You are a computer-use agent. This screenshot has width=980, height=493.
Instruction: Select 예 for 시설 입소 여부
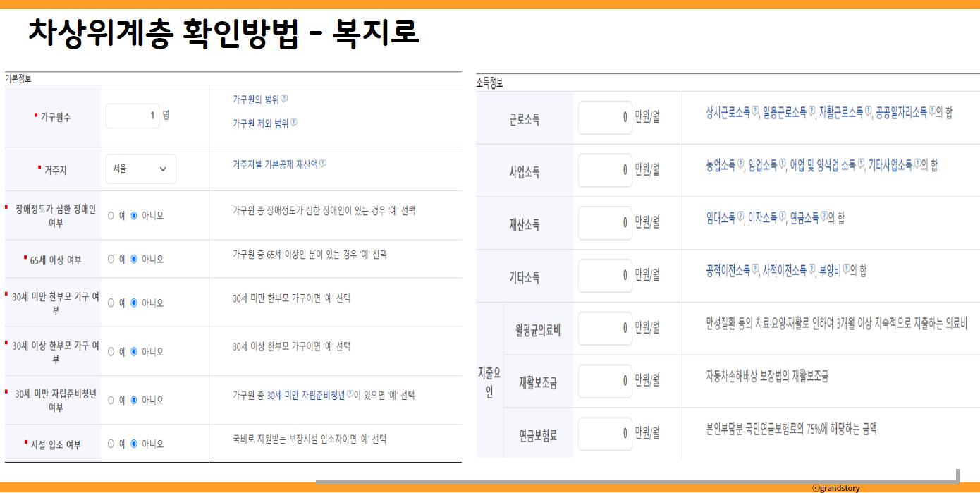(111, 444)
